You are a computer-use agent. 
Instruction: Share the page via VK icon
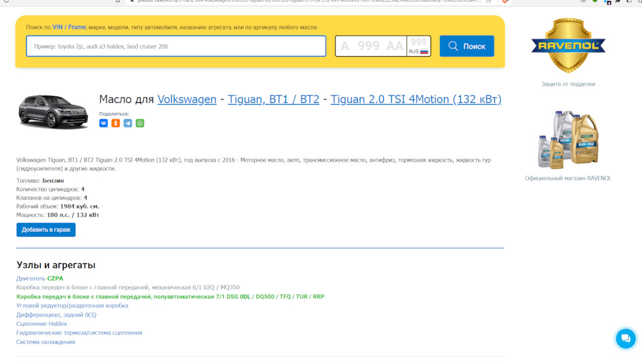(103, 123)
